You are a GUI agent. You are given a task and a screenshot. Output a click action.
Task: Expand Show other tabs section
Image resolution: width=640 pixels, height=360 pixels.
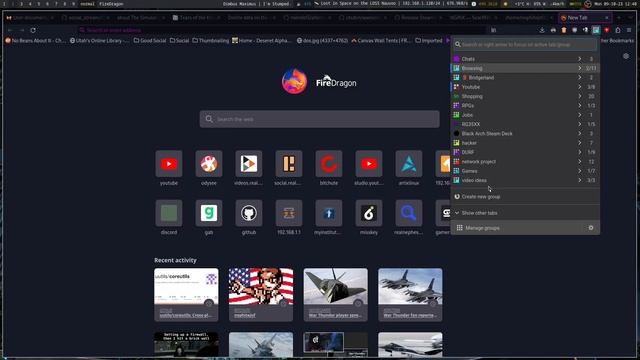pyautogui.click(x=525, y=213)
